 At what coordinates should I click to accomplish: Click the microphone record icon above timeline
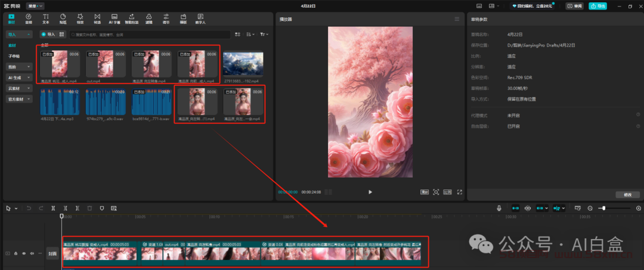pyautogui.click(x=499, y=208)
